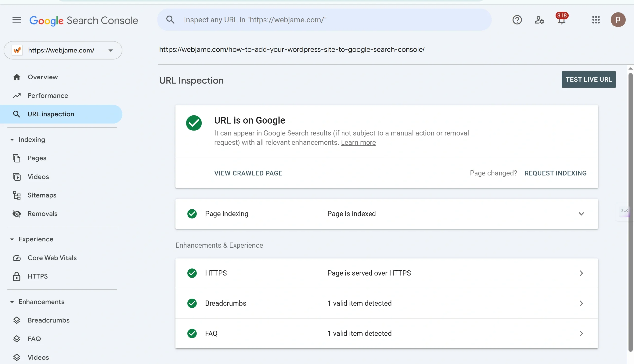The height and width of the screenshot is (364, 634).
Task: Open the Learn more link
Action: [x=358, y=142]
